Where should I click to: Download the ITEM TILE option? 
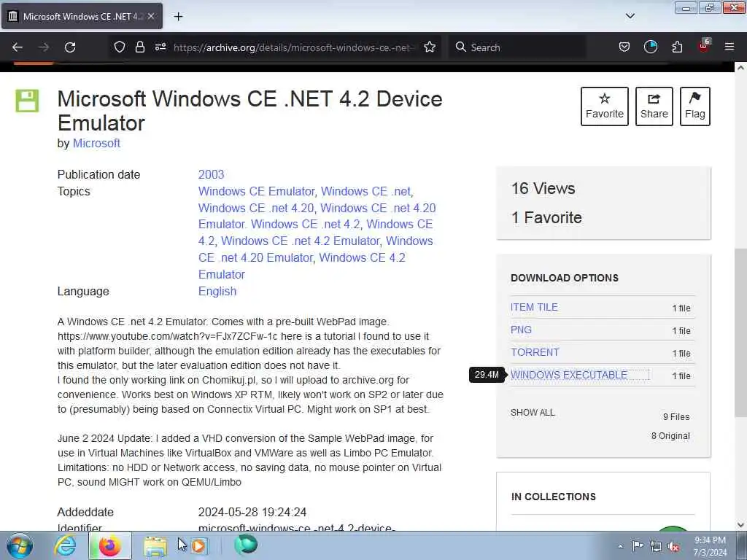tap(534, 307)
